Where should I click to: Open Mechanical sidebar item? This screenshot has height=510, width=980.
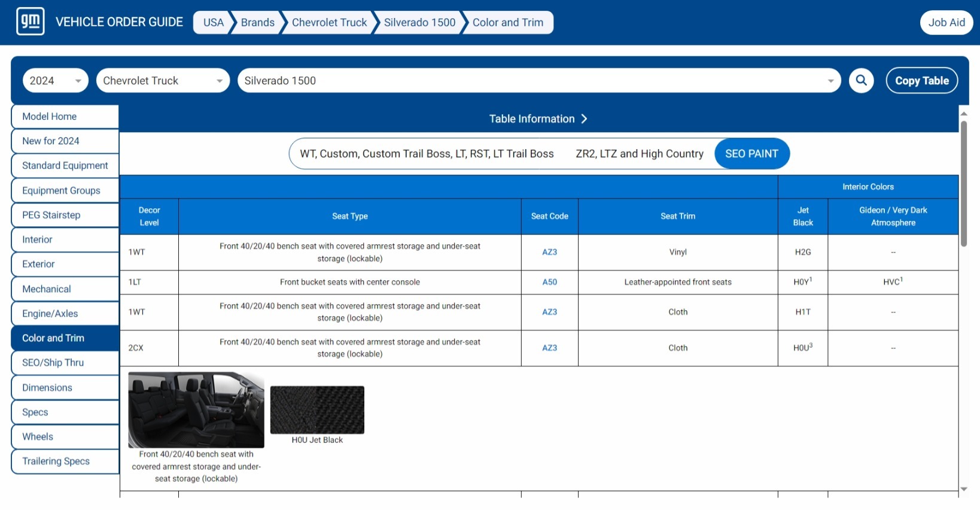65,289
